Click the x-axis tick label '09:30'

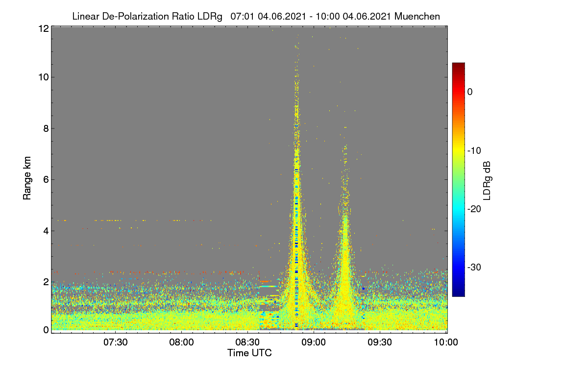pyautogui.click(x=380, y=342)
